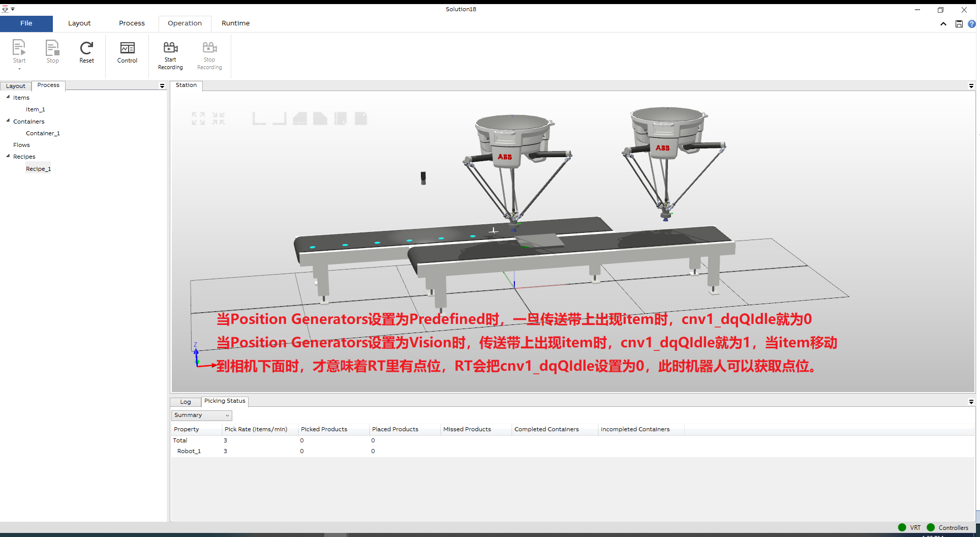This screenshot has width=980, height=537.
Task: Switch to the Process ribbon tab
Action: pyautogui.click(x=132, y=23)
